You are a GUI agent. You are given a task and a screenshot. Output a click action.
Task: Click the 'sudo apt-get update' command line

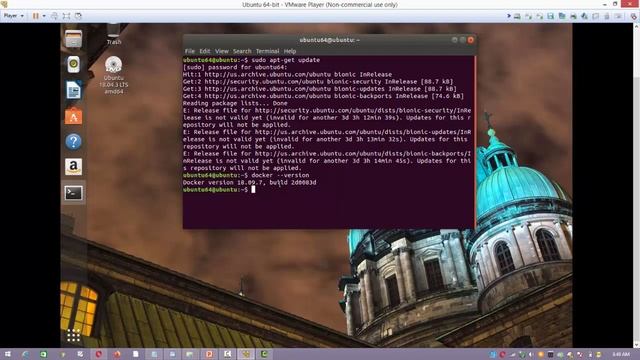(x=286, y=60)
